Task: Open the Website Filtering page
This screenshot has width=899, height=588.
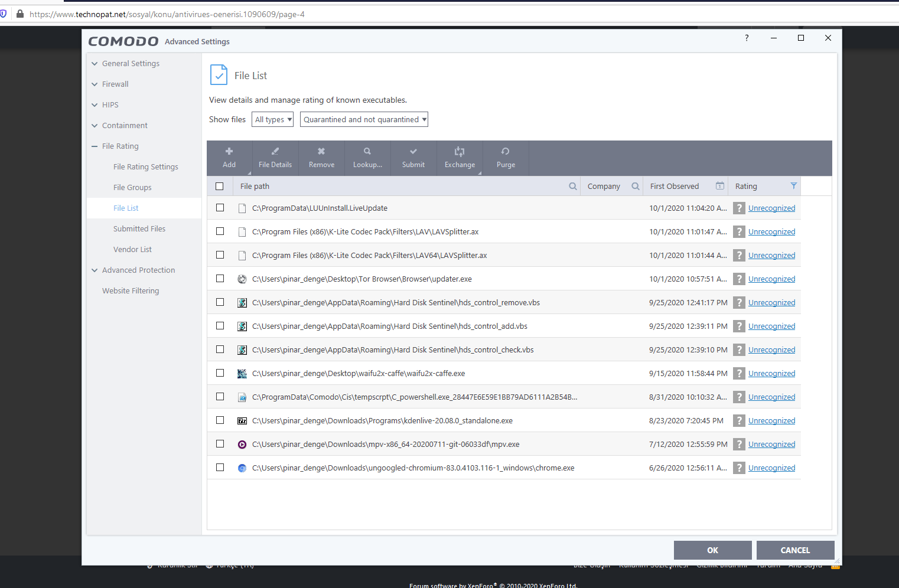Action: tap(131, 290)
